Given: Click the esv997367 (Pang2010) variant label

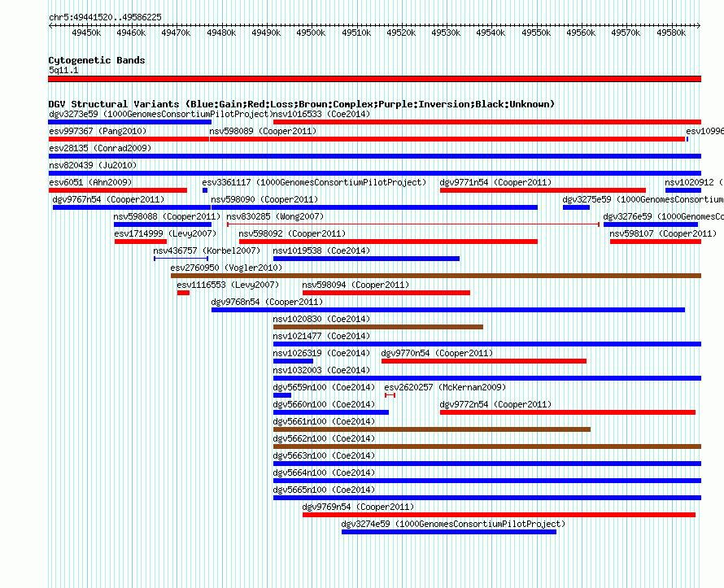Looking at the screenshot, I should point(98,131).
